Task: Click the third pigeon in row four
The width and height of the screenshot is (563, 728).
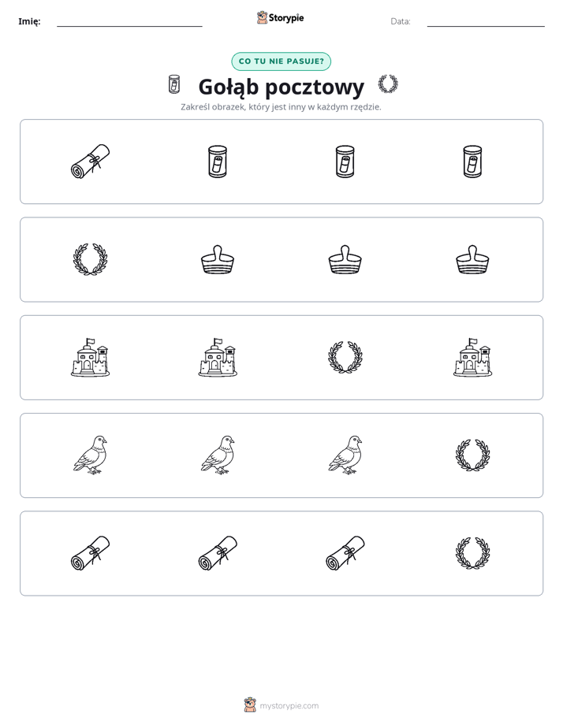Action: [345, 455]
